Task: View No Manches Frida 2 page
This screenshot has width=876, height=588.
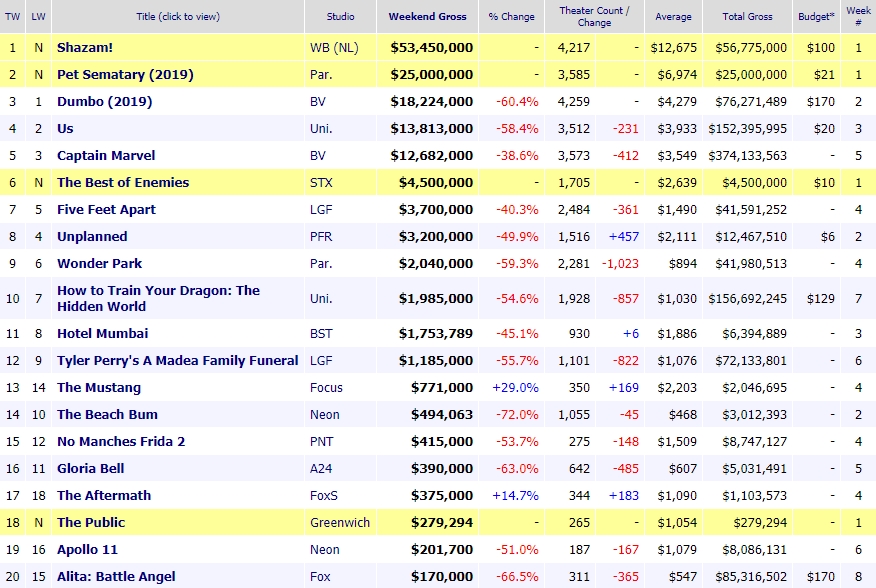Action: click(x=121, y=442)
